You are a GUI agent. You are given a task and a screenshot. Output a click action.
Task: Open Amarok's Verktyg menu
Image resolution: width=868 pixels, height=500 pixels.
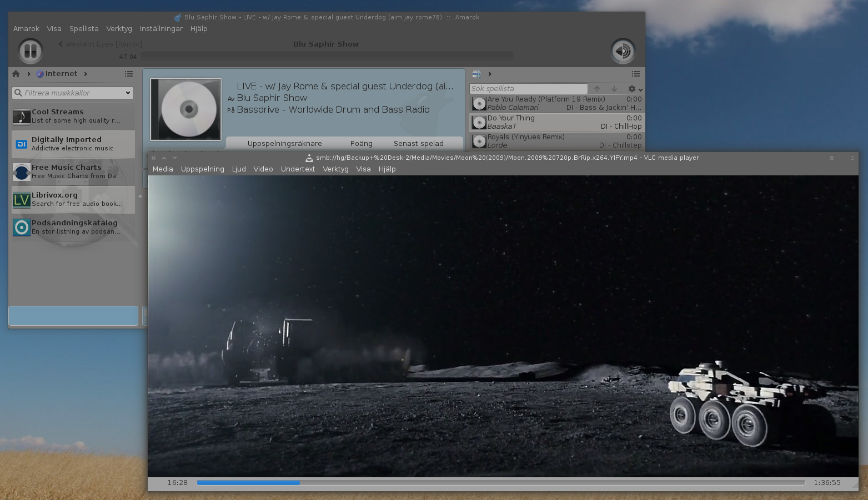119,28
